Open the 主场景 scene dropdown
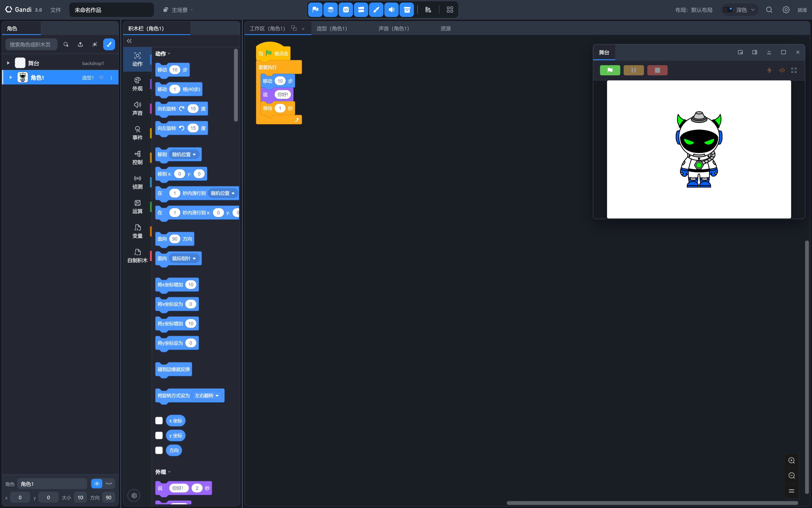Viewport: 812px width, 508px height. click(x=178, y=10)
